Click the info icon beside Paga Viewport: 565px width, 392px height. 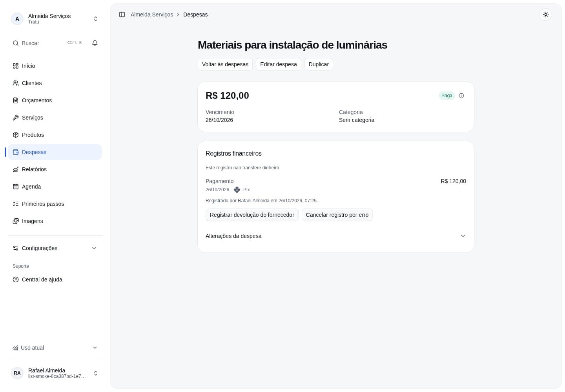tap(461, 96)
